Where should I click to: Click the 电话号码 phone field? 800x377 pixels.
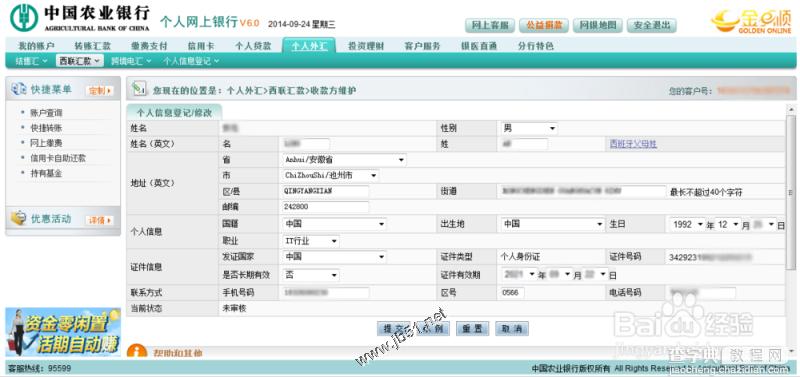(x=703, y=293)
